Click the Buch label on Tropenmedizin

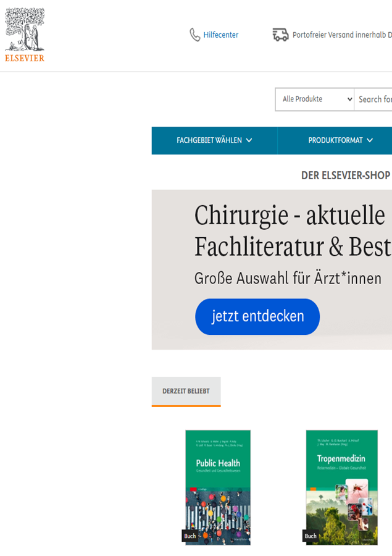point(311,536)
